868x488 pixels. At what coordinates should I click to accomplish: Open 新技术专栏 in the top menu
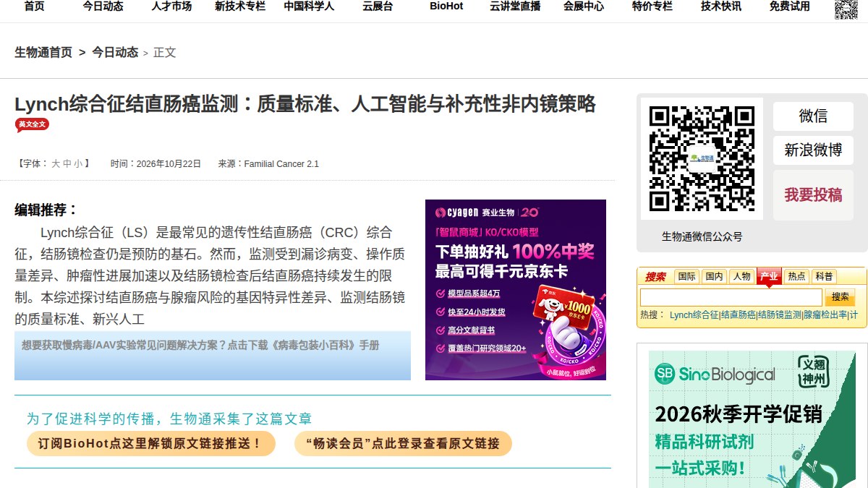tap(240, 7)
